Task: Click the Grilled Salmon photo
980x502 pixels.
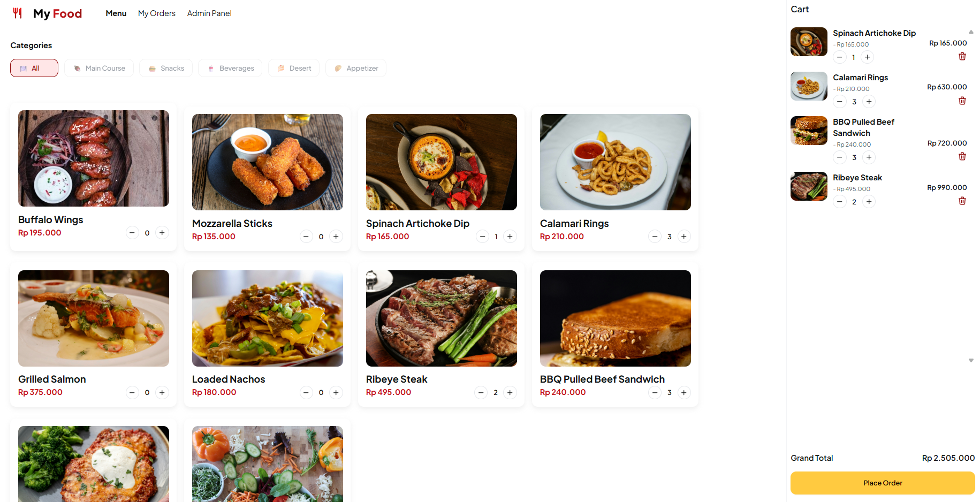Action: coord(94,318)
